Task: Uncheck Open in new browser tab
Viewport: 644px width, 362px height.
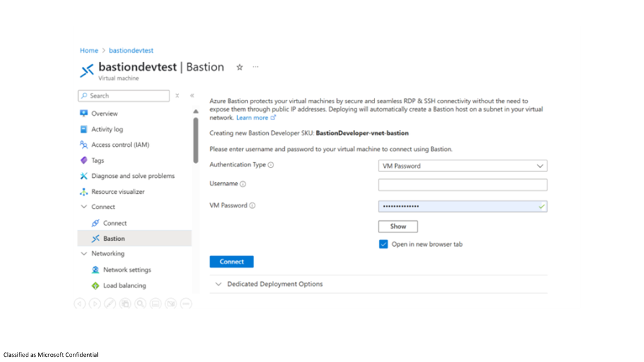Action: pyautogui.click(x=383, y=244)
